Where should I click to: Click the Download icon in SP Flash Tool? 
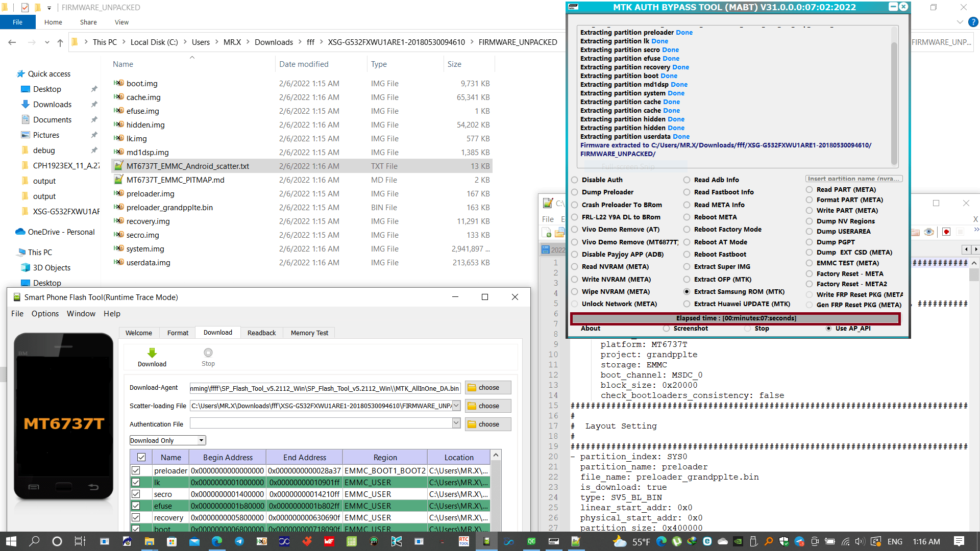pyautogui.click(x=152, y=352)
